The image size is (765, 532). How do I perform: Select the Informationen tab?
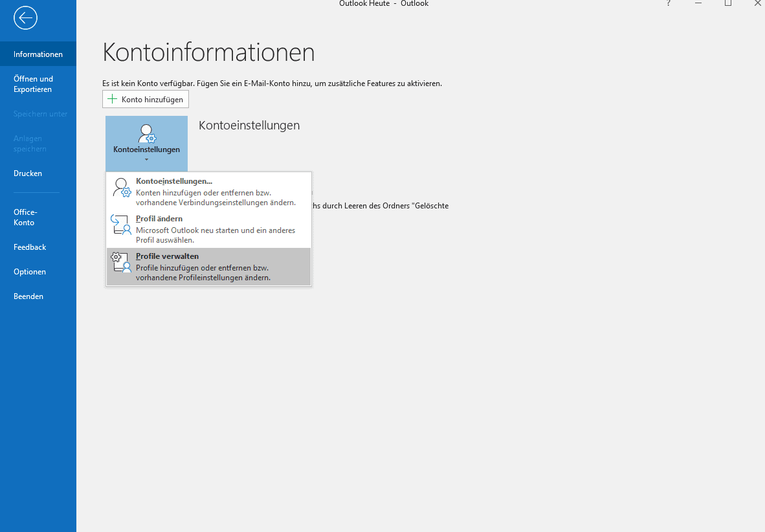click(x=38, y=54)
